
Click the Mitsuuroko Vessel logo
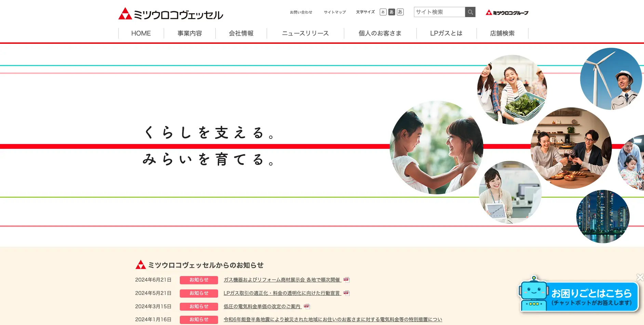pyautogui.click(x=171, y=14)
